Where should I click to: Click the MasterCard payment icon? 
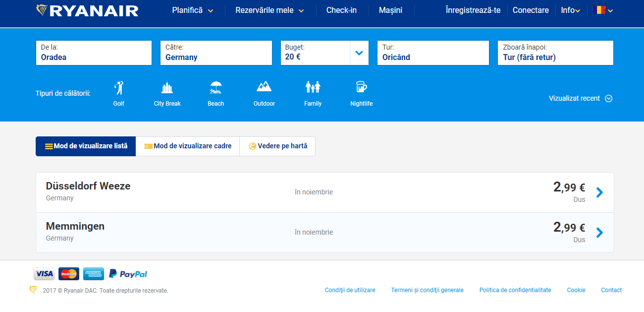pyautogui.click(x=69, y=274)
